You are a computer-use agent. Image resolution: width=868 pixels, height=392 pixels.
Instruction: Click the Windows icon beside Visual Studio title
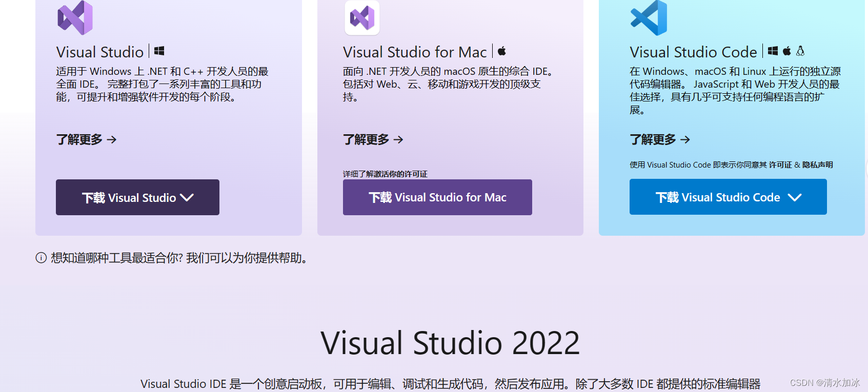[159, 51]
